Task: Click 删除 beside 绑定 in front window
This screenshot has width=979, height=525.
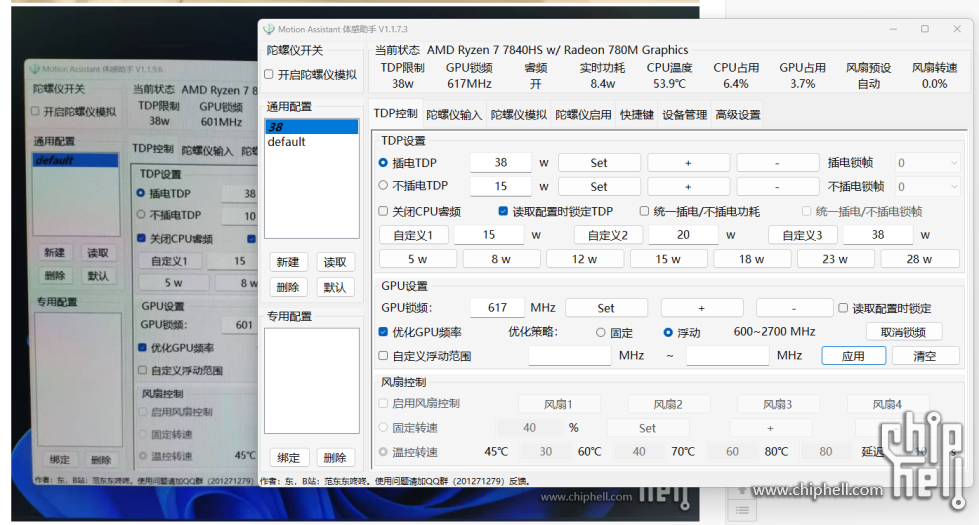Action: pyautogui.click(x=335, y=458)
